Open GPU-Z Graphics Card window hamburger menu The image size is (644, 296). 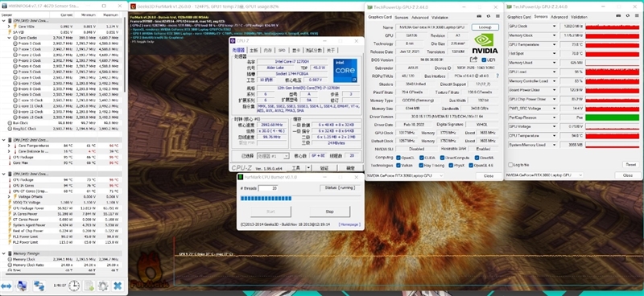point(497,17)
